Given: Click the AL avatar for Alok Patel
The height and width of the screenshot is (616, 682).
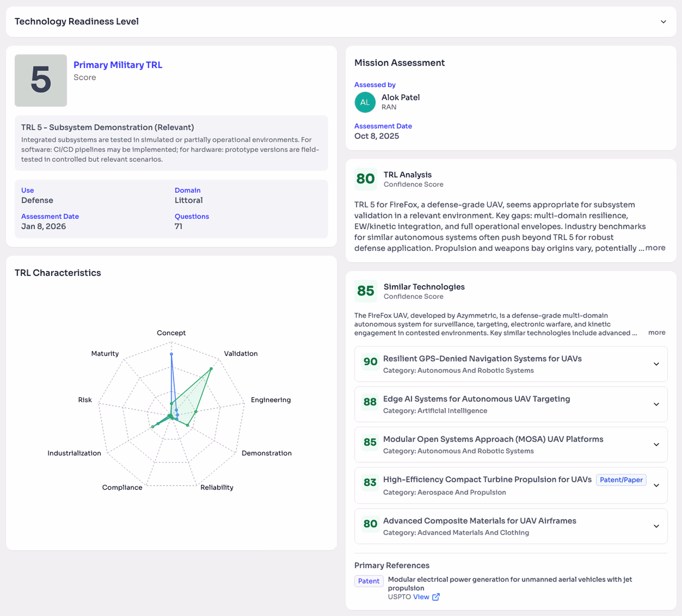Looking at the screenshot, I should pos(365,102).
